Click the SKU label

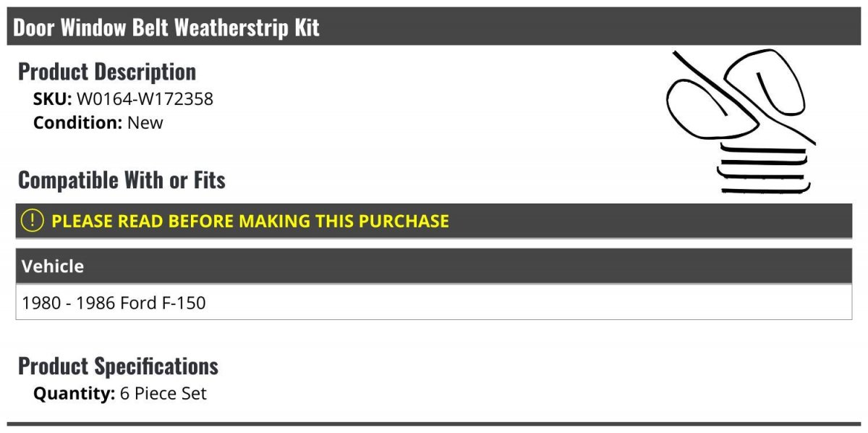[x=52, y=98]
